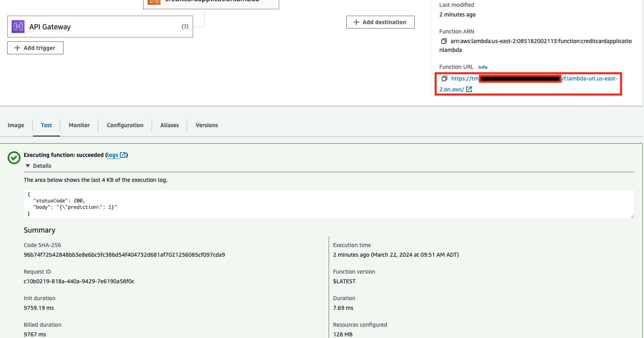Image resolution: width=644 pixels, height=338 pixels.
Task: Click the external link icon after the Function URL
Action: (x=469, y=89)
